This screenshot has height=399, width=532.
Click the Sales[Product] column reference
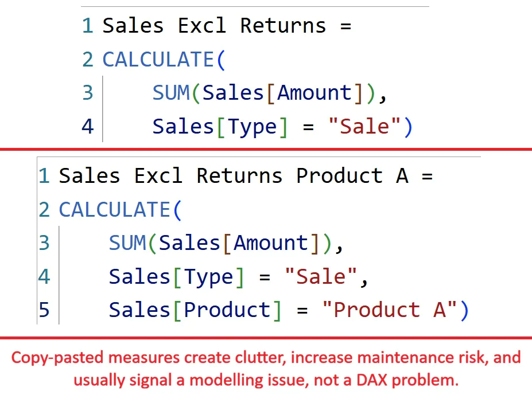pos(195,310)
